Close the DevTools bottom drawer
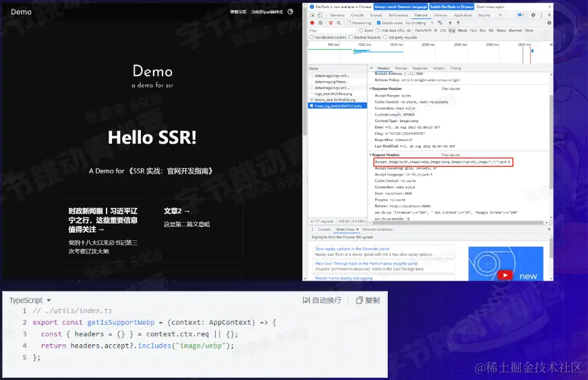The width and height of the screenshot is (588, 380). (549, 229)
